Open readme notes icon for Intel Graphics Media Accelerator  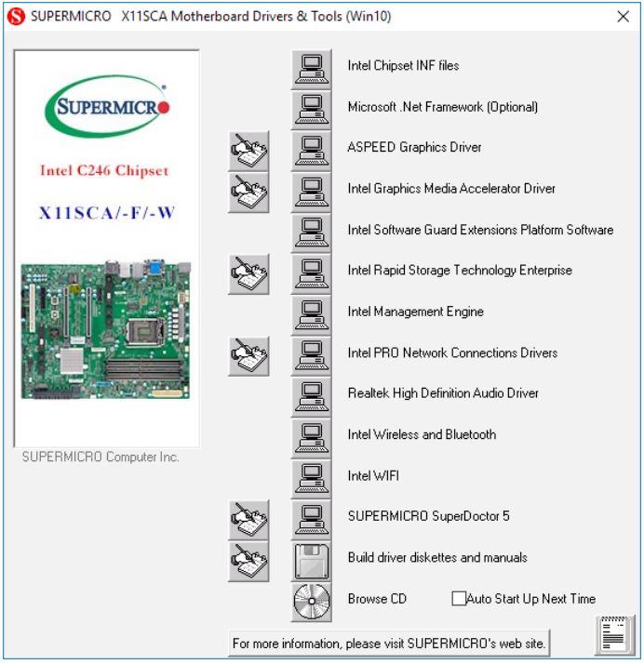coord(248,193)
